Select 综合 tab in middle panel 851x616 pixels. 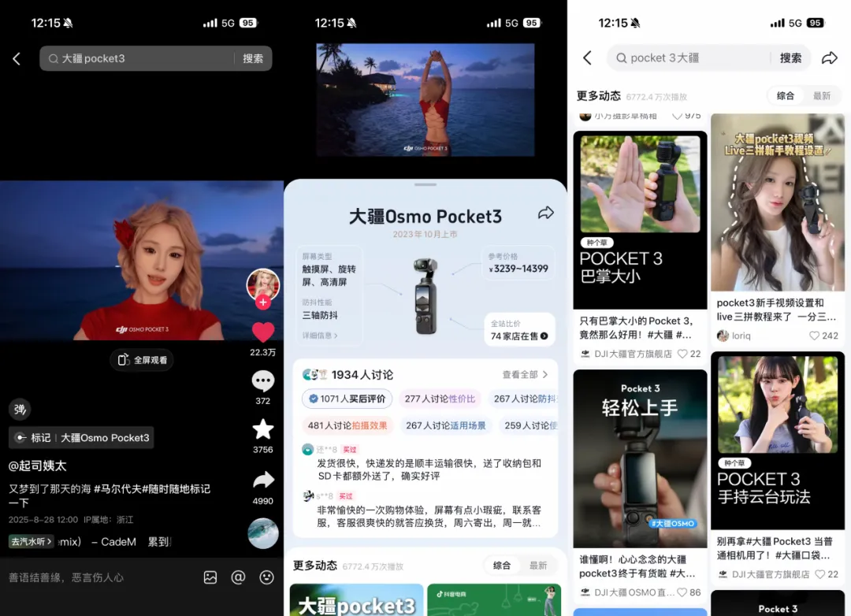(502, 566)
